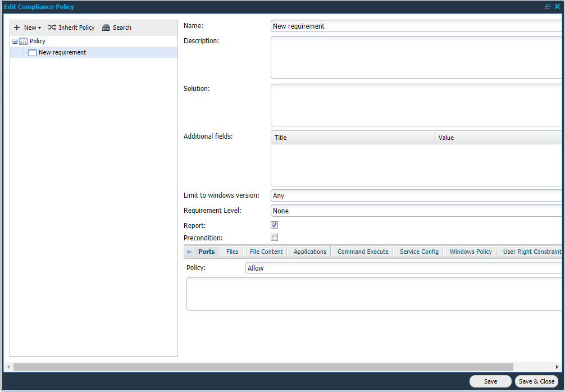The image size is (565, 392).
Task: Click the plus icon for New
Action: (x=17, y=28)
